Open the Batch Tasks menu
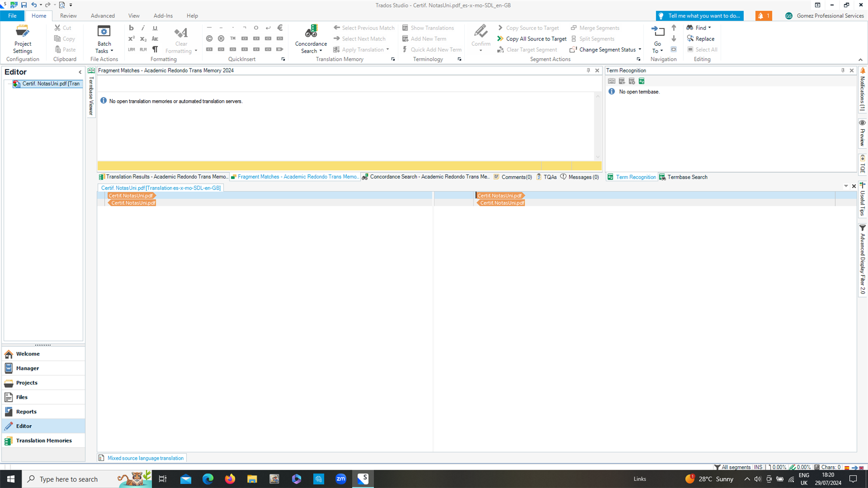This screenshot has height=488, width=868. [x=104, y=39]
